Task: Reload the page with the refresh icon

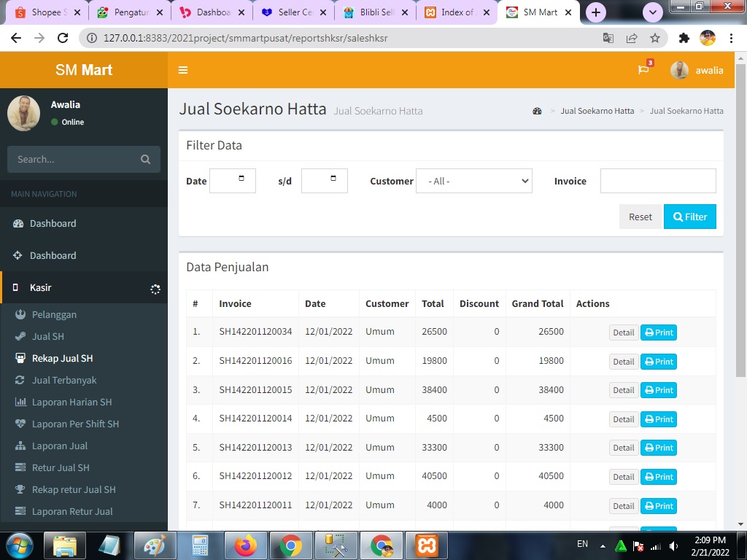Action: 63,38
